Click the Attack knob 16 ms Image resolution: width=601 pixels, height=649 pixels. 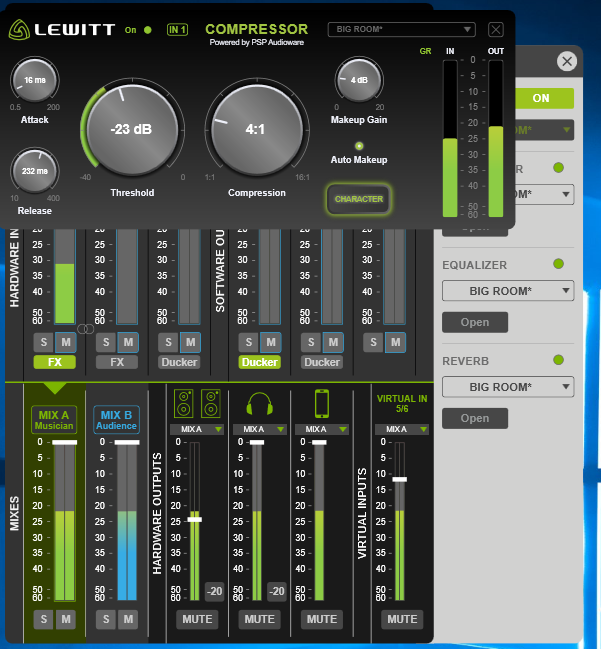tap(35, 80)
